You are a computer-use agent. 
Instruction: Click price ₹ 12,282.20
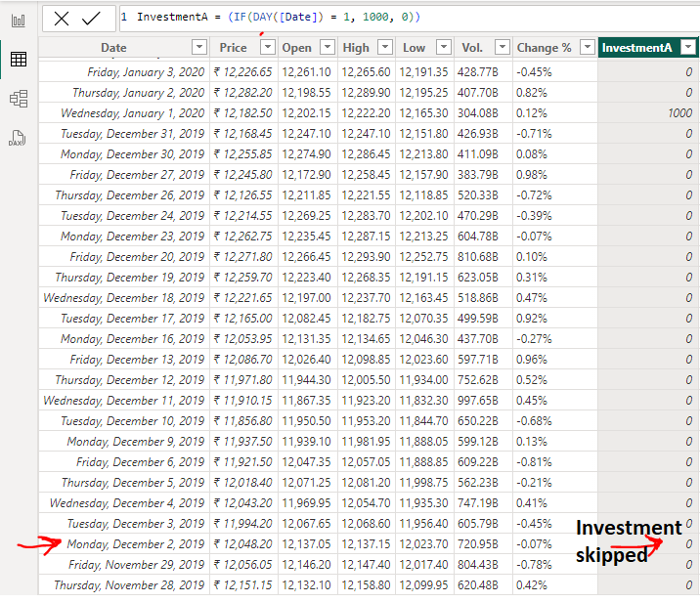(242, 93)
